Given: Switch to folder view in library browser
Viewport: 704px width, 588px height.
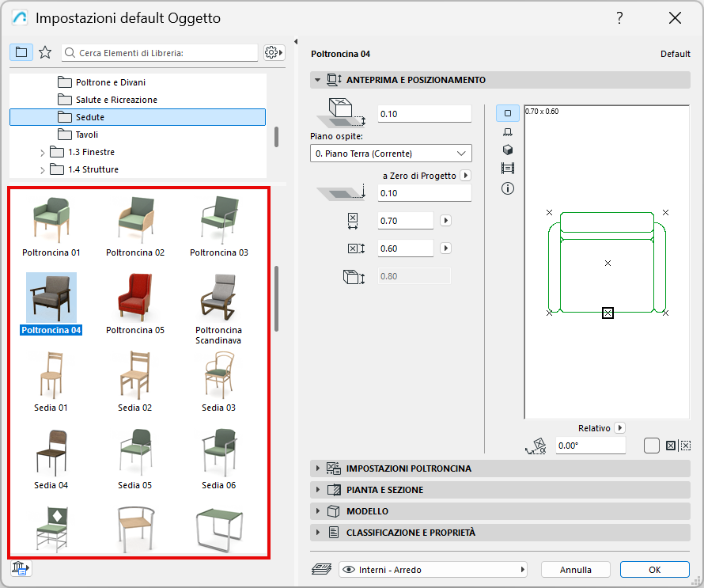Looking at the screenshot, I should coord(21,52).
